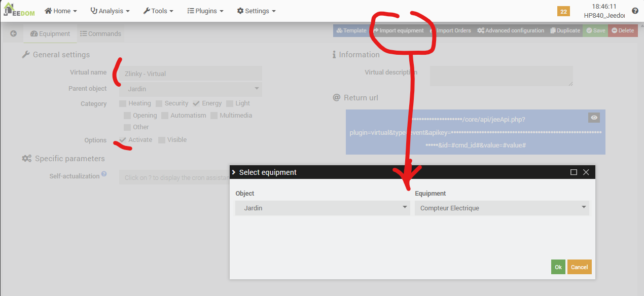Open the Equipment dropdown Compteur Electrique
The image size is (644, 296).
502,208
